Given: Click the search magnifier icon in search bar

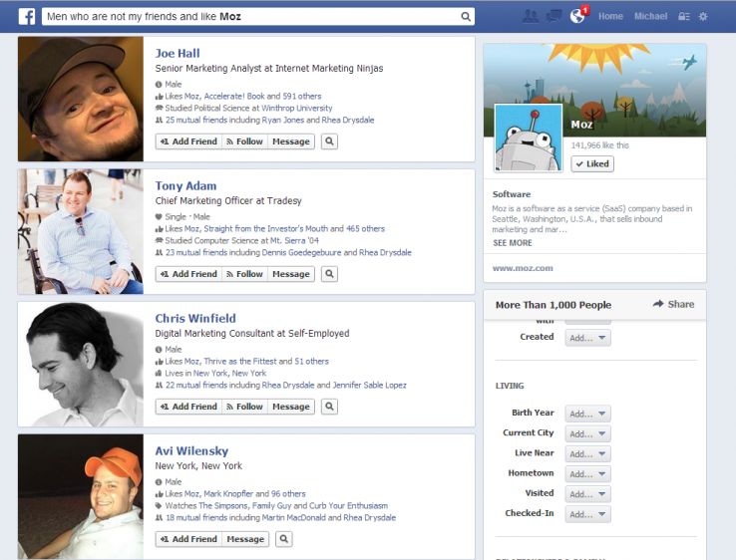Looking at the screenshot, I should (465, 17).
